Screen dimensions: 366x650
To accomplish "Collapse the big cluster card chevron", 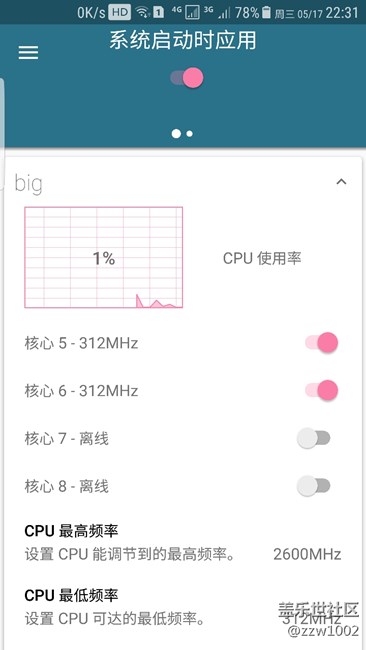I will click(341, 182).
